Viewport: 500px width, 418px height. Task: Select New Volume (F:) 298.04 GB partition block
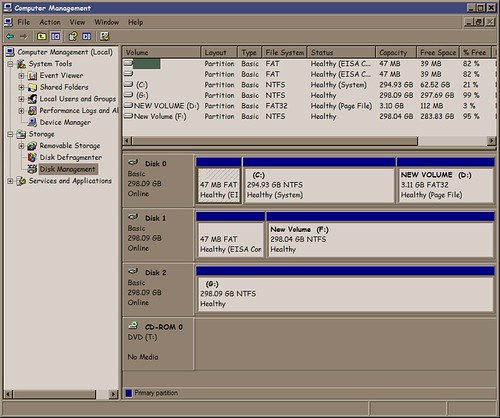tap(381, 240)
